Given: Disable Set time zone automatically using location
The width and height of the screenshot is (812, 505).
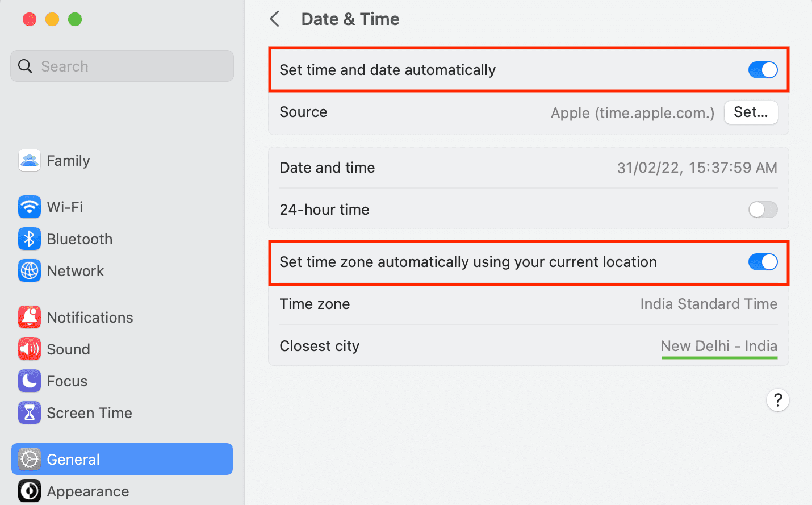Looking at the screenshot, I should click(763, 262).
